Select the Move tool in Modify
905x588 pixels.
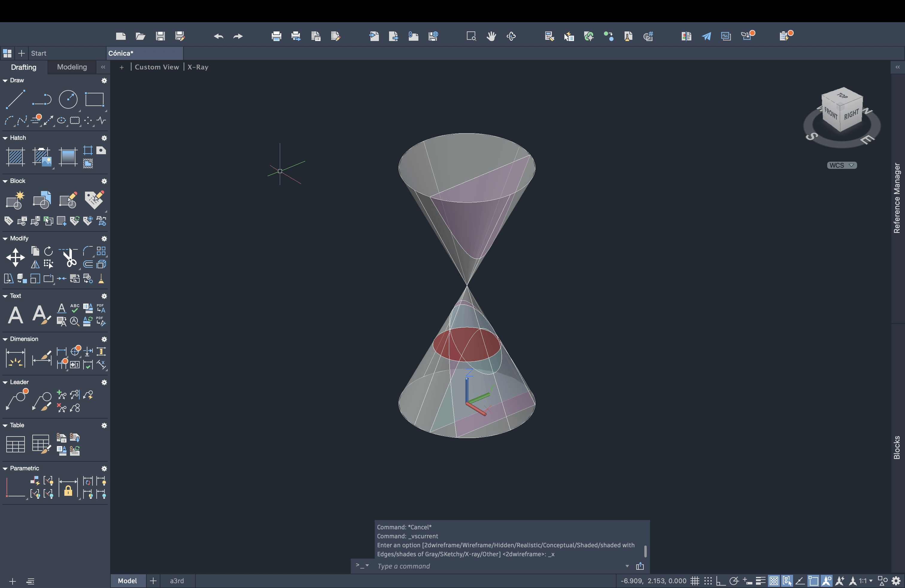coord(15,257)
